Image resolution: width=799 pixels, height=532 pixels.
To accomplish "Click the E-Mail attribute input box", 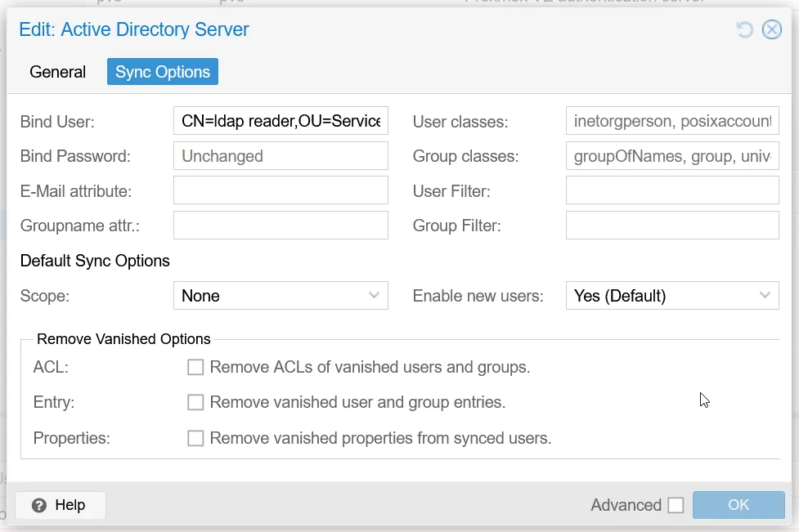I will coord(281,190).
